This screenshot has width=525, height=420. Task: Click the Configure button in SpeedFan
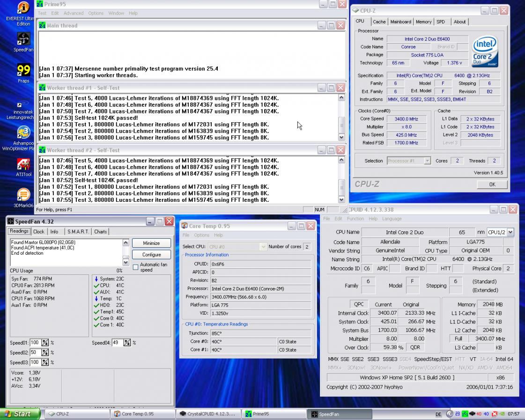151,255
